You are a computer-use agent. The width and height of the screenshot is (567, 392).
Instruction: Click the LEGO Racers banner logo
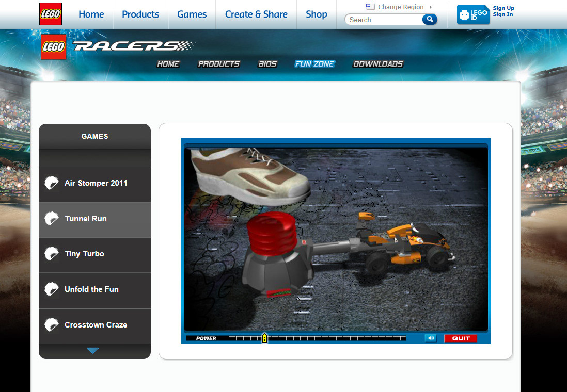point(118,46)
